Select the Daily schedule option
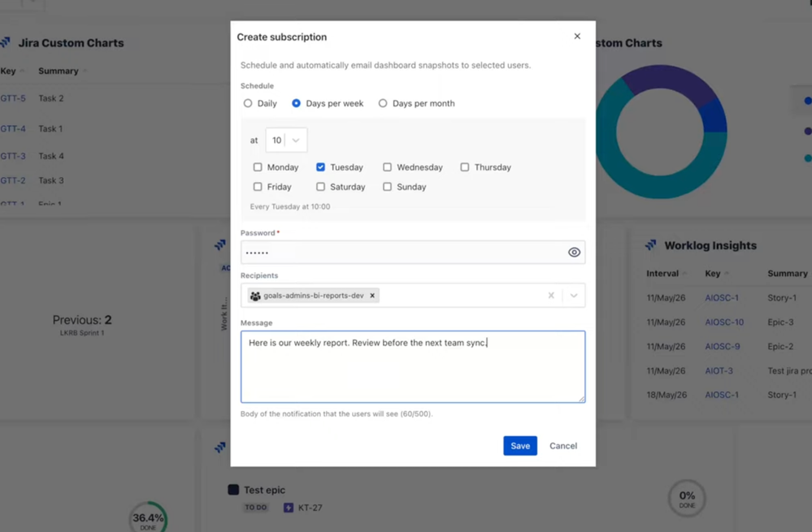 (248, 103)
